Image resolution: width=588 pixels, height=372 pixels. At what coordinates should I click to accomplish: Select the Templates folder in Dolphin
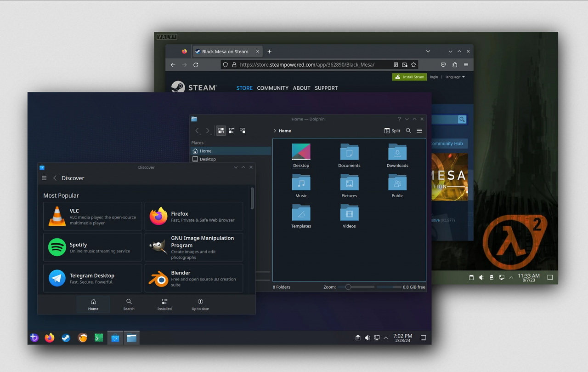click(x=301, y=217)
